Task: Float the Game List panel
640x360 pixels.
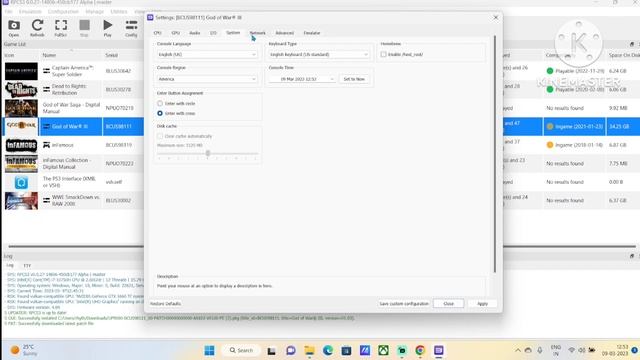Action: 631,44
